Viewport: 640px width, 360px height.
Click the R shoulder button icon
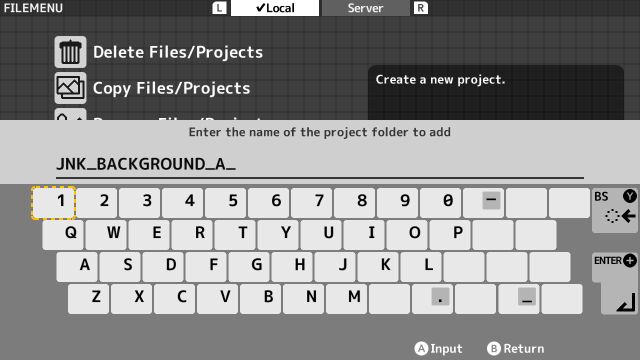coord(420,8)
